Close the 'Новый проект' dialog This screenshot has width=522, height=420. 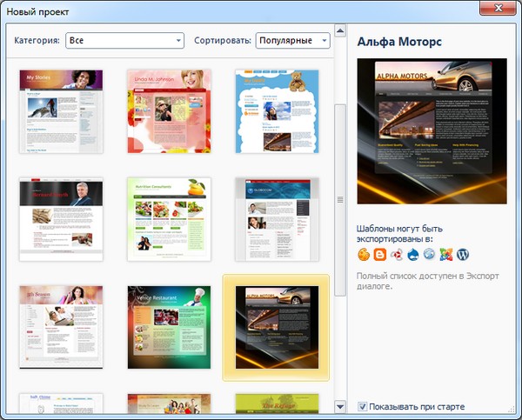point(499,10)
